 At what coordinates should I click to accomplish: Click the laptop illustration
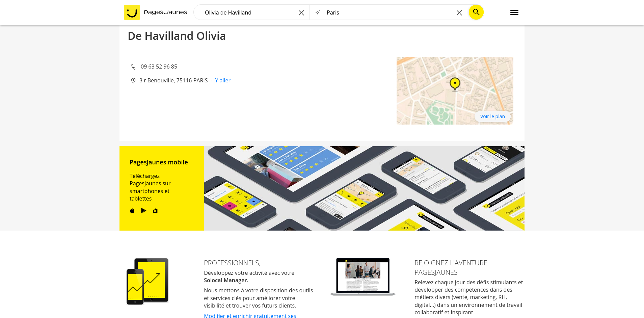(x=363, y=277)
